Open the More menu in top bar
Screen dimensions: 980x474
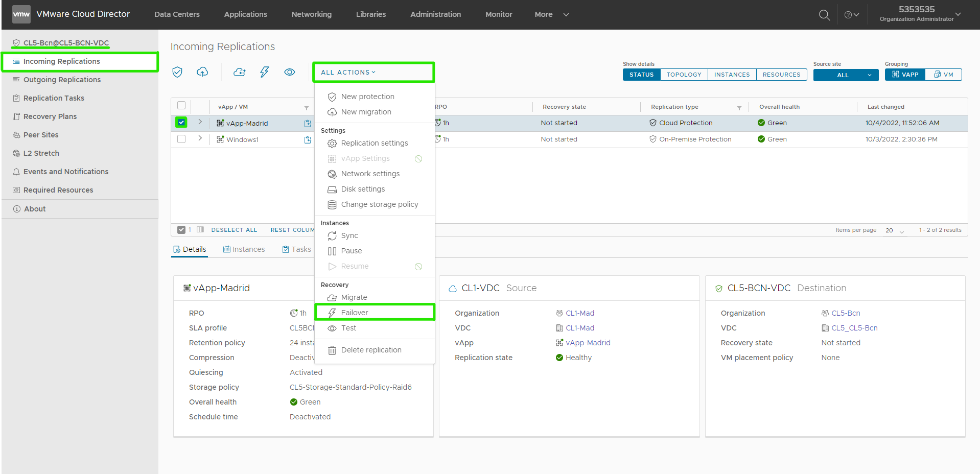pos(551,14)
